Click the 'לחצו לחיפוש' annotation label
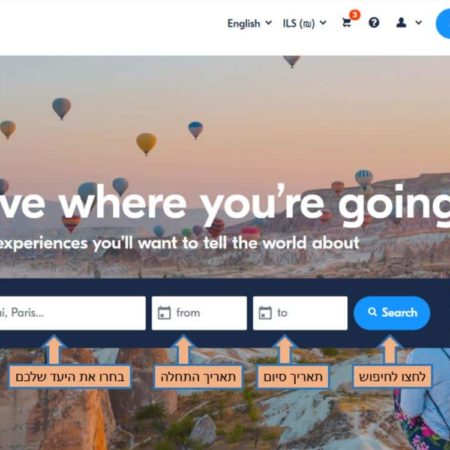The width and height of the screenshot is (450, 450). (x=392, y=377)
